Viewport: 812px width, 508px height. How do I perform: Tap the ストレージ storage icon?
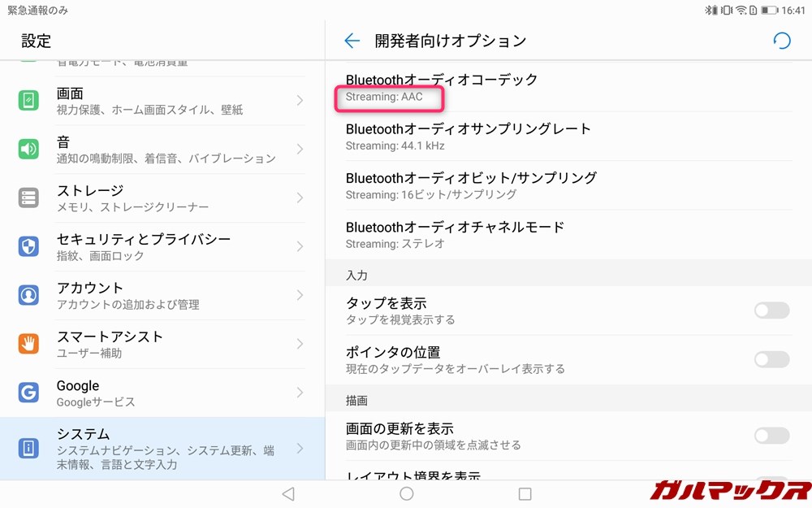[x=28, y=198]
